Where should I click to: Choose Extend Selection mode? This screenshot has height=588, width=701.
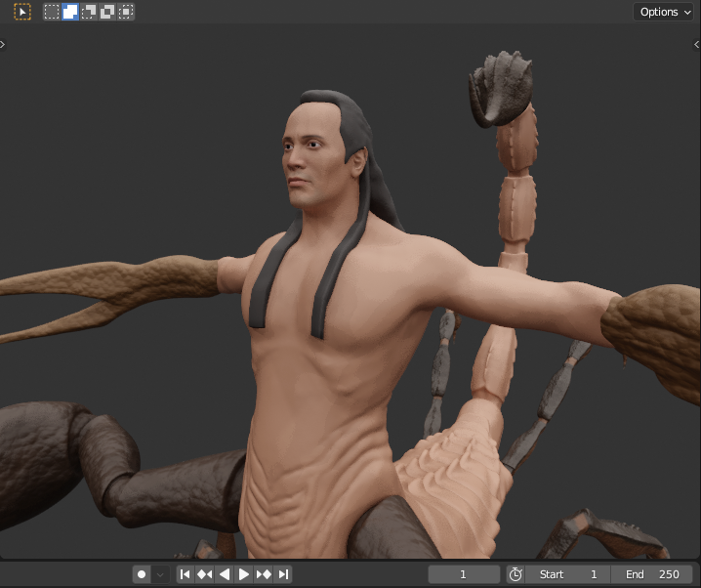(x=70, y=12)
